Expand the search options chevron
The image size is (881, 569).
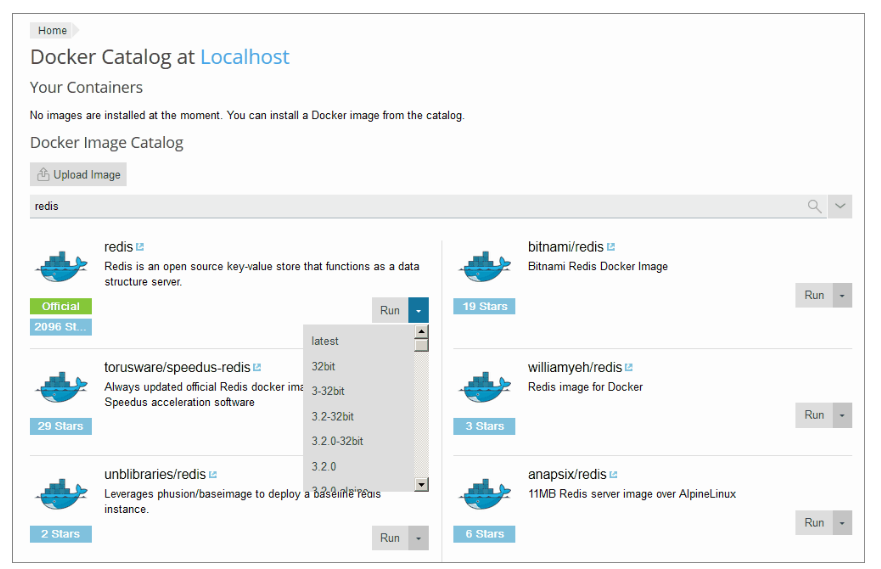841,206
